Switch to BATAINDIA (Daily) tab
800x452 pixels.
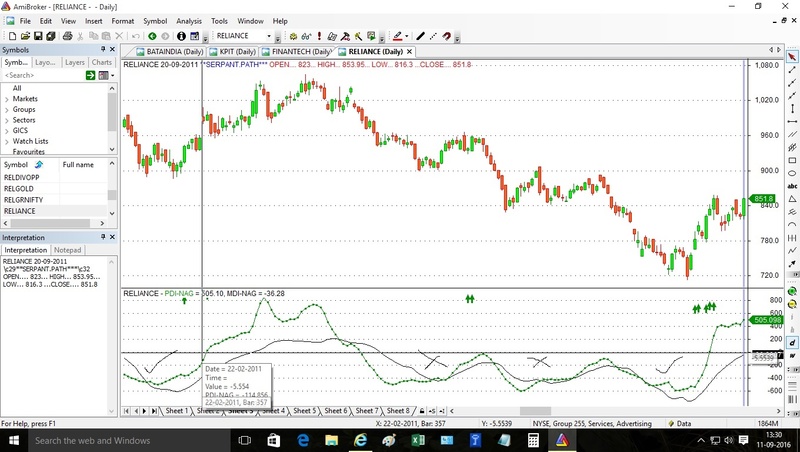(x=169, y=52)
